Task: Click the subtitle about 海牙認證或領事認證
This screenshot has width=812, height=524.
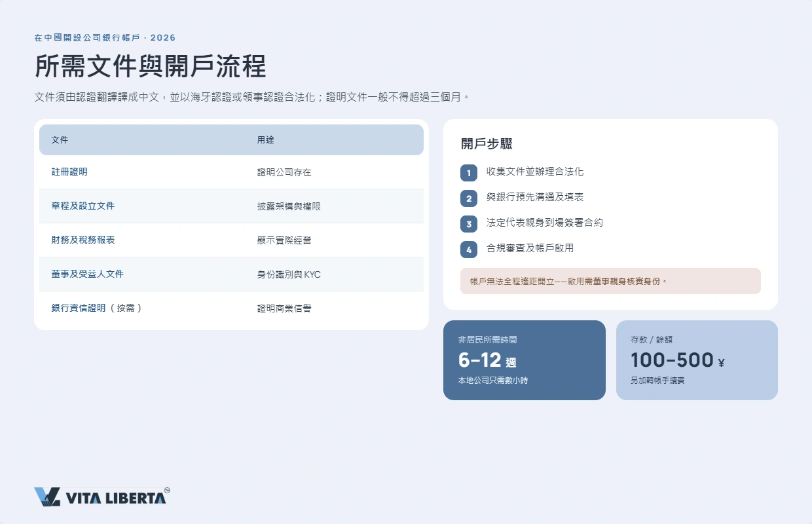Action: click(x=252, y=97)
